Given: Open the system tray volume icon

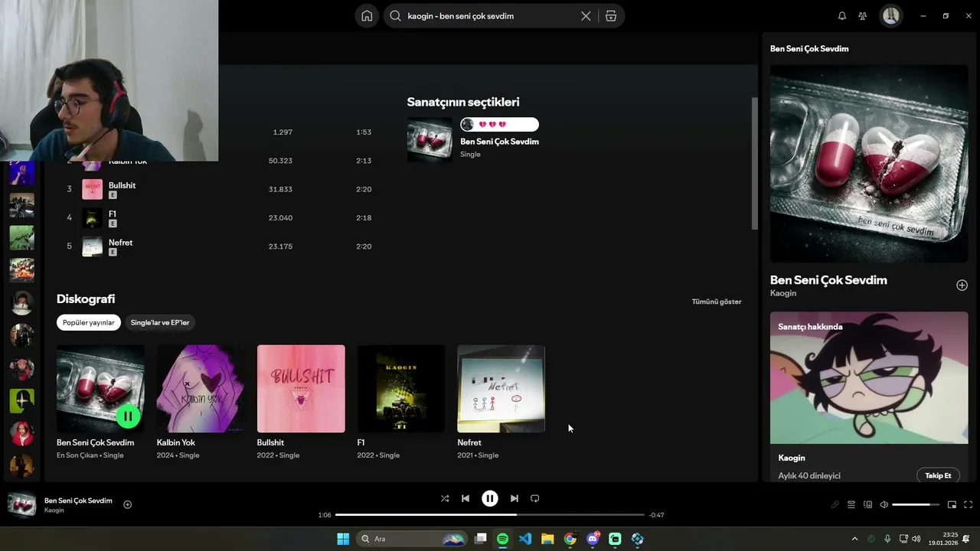Looking at the screenshot, I should (916, 539).
